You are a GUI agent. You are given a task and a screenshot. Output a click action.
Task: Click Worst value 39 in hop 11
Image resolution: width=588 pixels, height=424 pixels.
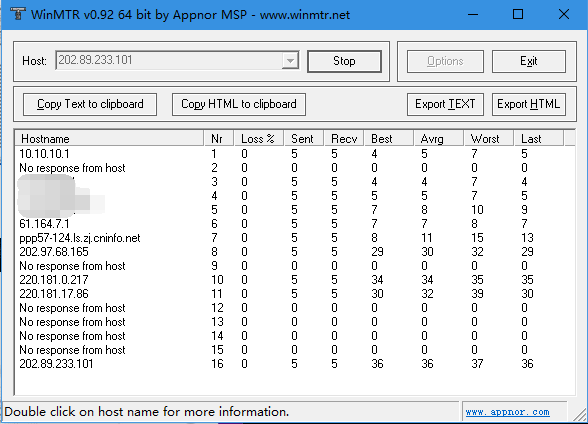click(x=477, y=294)
